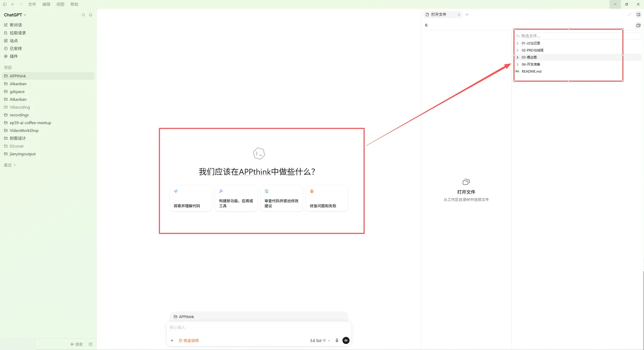Click the E: path breadcrumb
Viewport: 644px width, 350px height.
(x=426, y=25)
